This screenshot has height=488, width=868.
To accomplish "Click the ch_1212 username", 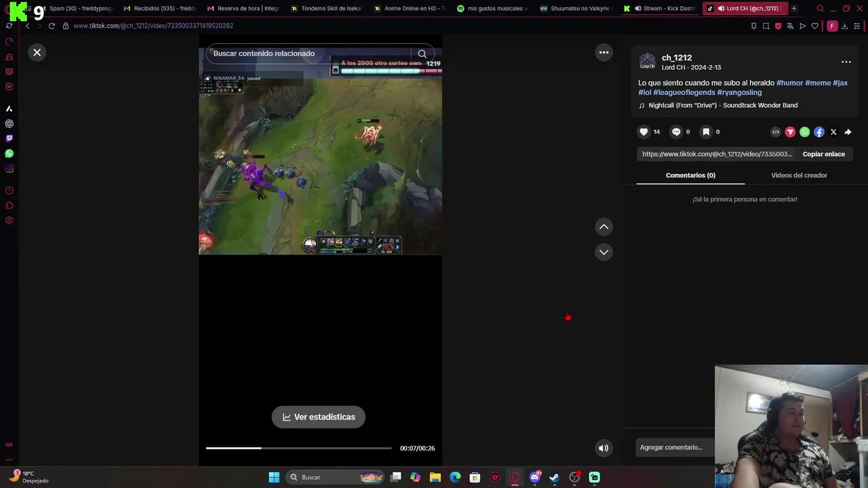I will (x=677, y=58).
